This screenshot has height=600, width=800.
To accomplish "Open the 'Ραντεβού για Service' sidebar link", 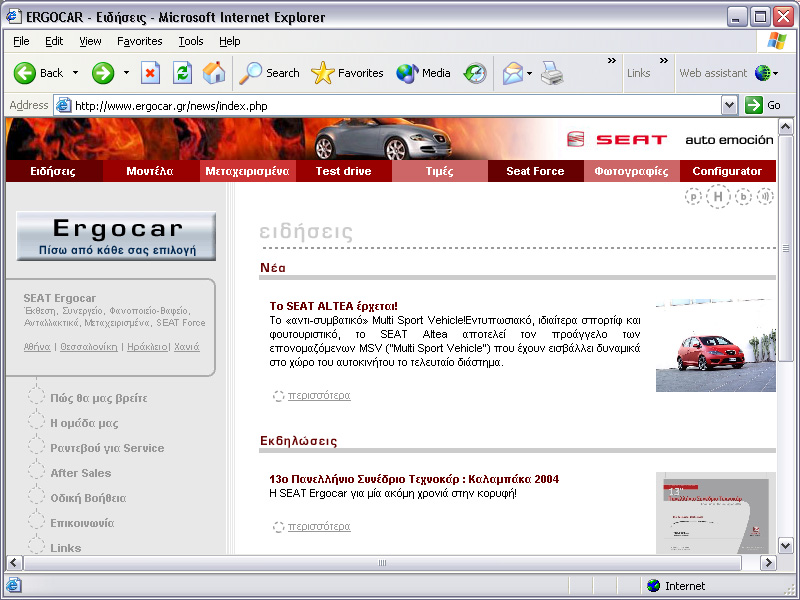I will coord(107,448).
